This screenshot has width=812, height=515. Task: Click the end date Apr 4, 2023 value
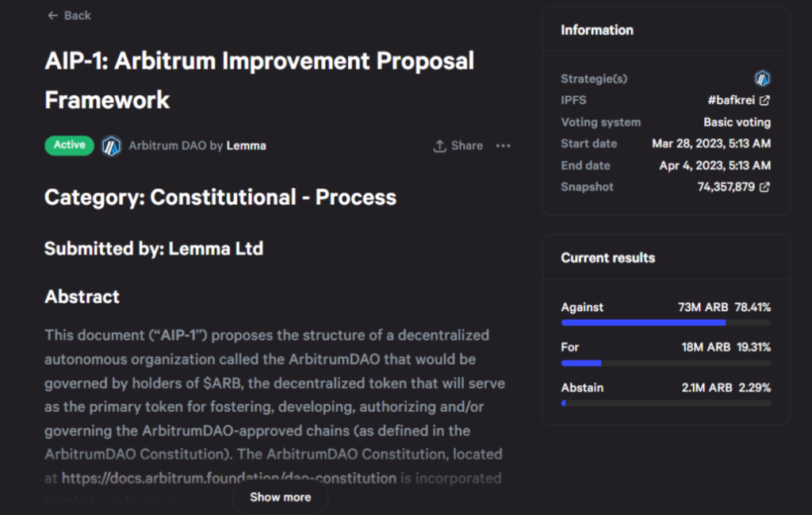(714, 166)
